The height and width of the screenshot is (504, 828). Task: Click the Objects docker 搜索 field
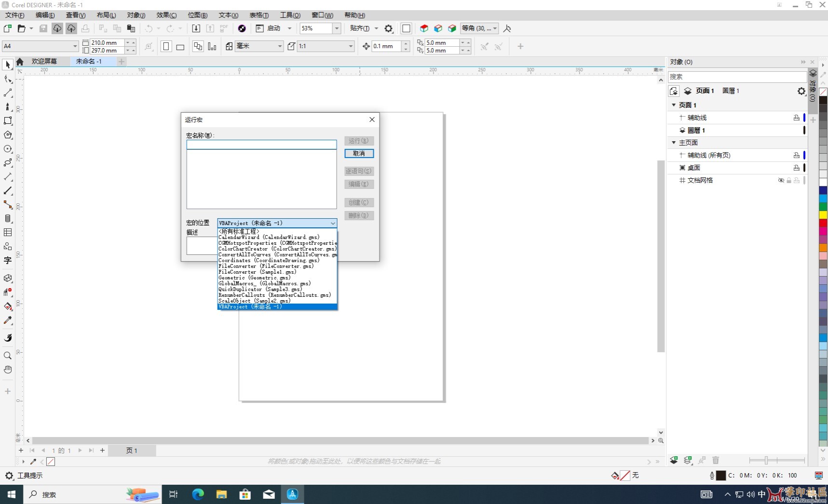(736, 77)
